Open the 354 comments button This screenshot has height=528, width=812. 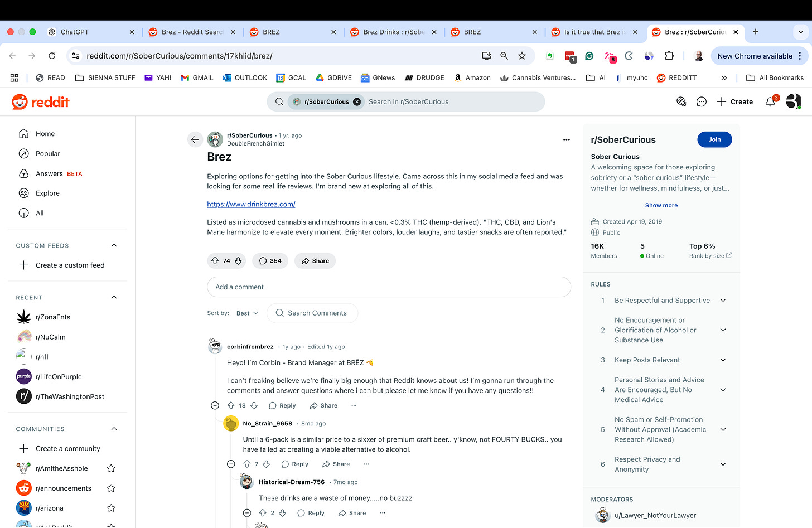(x=270, y=261)
